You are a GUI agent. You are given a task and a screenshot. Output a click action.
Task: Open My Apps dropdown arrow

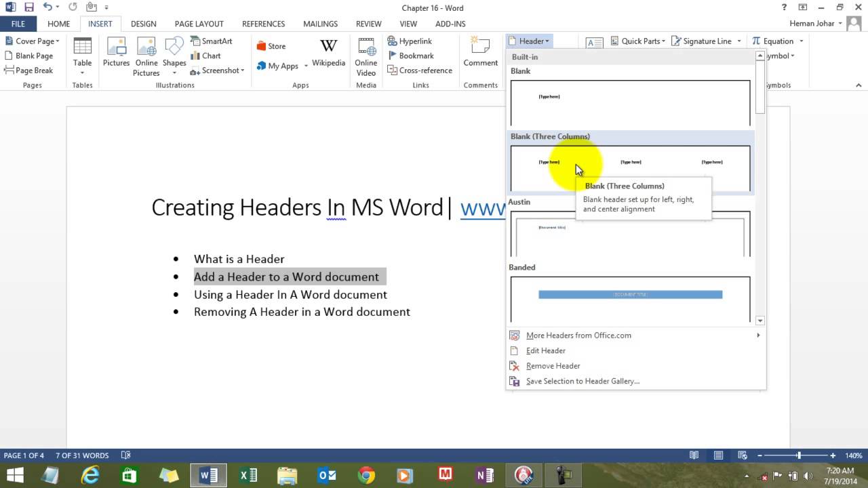coord(306,66)
